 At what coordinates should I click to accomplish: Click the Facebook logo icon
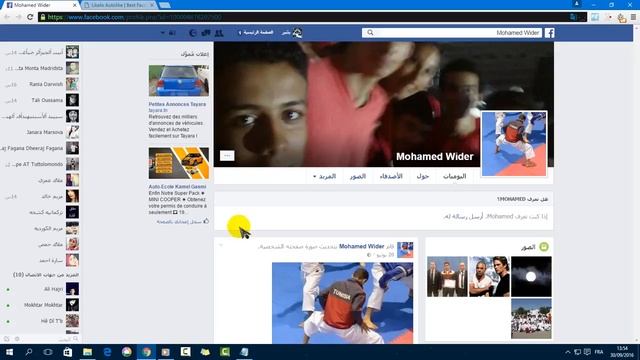549,33
